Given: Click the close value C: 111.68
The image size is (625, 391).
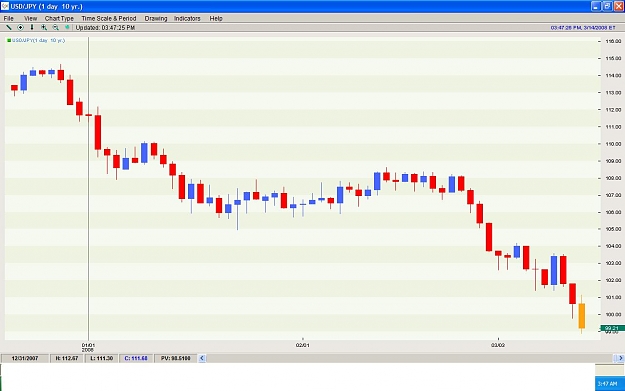Looking at the screenshot, I should [x=136, y=358].
